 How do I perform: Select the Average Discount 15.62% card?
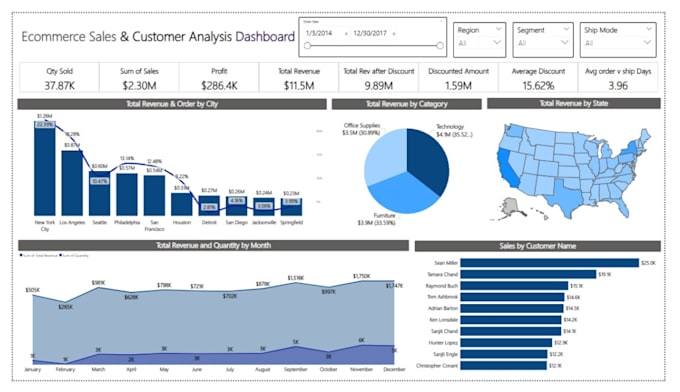pyautogui.click(x=538, y=78)
